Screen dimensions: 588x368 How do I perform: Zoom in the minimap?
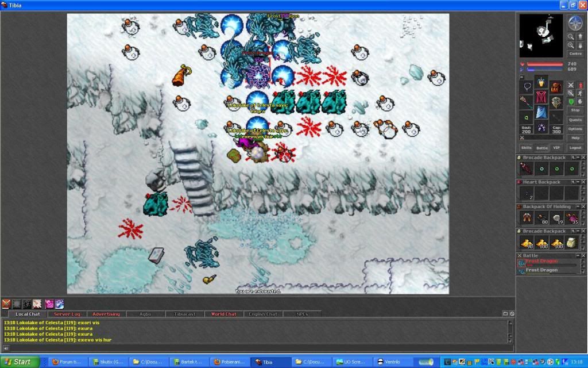click(x=571, y=45)
